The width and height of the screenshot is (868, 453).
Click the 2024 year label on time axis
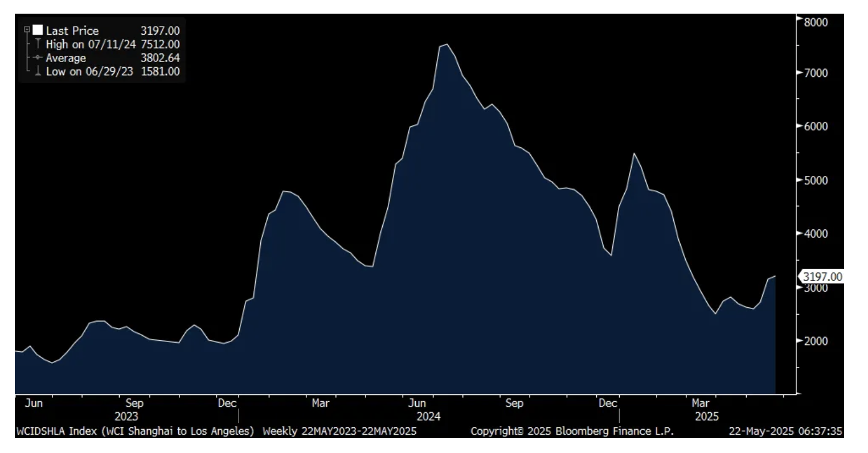pyautogui.click(x=429, y=417)
